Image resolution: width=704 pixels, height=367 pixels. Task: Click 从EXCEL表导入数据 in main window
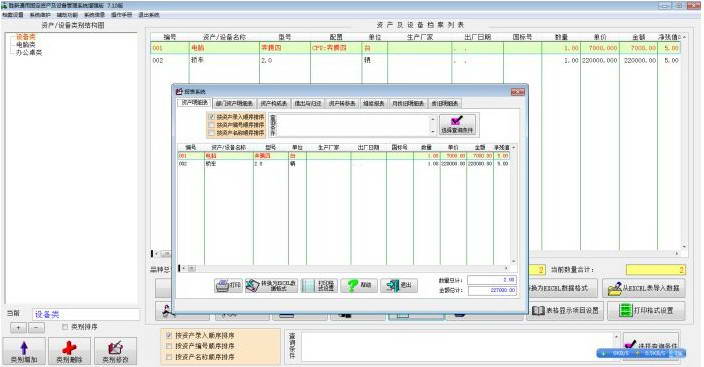644,288
